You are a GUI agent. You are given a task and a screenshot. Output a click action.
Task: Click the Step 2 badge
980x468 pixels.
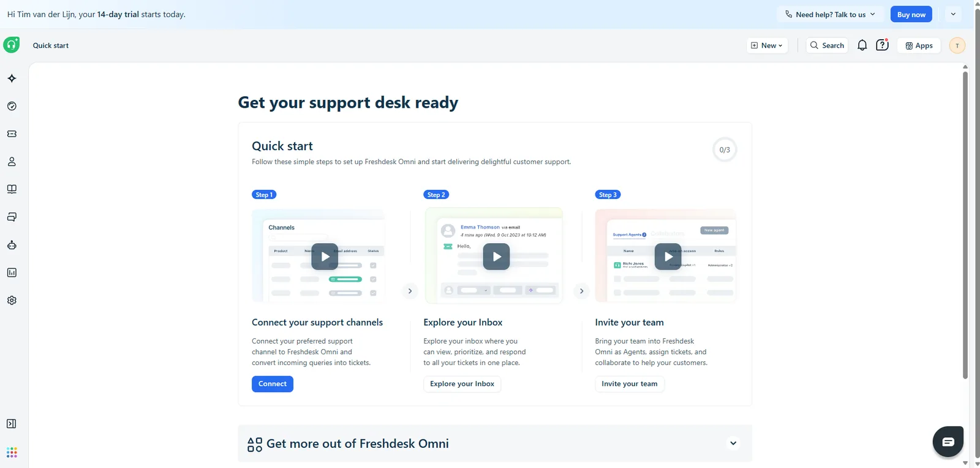tap(436, 195)
